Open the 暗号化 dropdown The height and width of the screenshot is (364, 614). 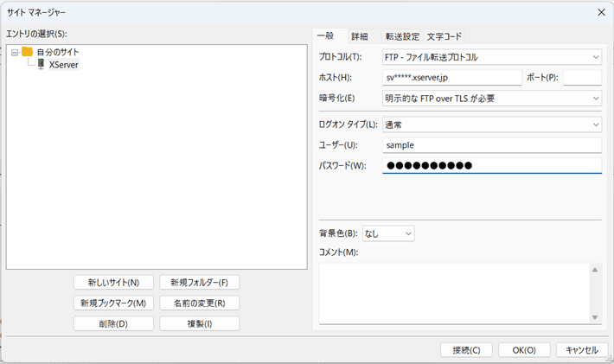click(492, 99)
